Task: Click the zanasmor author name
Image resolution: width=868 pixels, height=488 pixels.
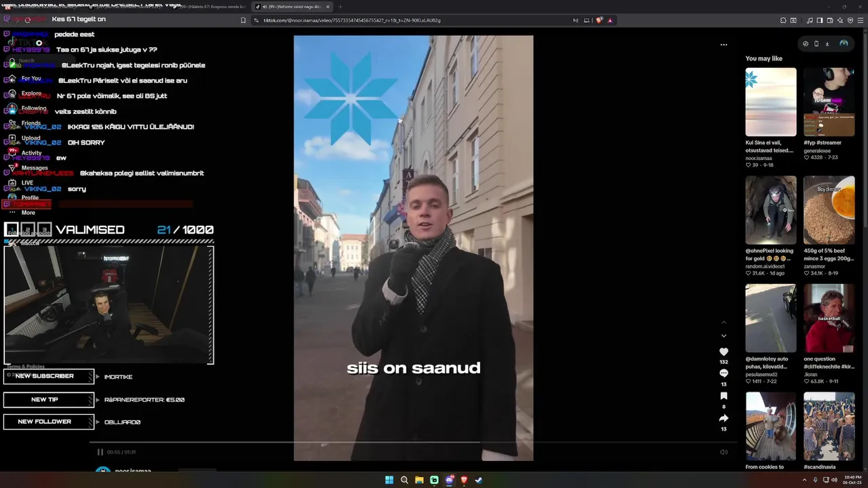Action: pyautogui.click(x=814, y=266)
